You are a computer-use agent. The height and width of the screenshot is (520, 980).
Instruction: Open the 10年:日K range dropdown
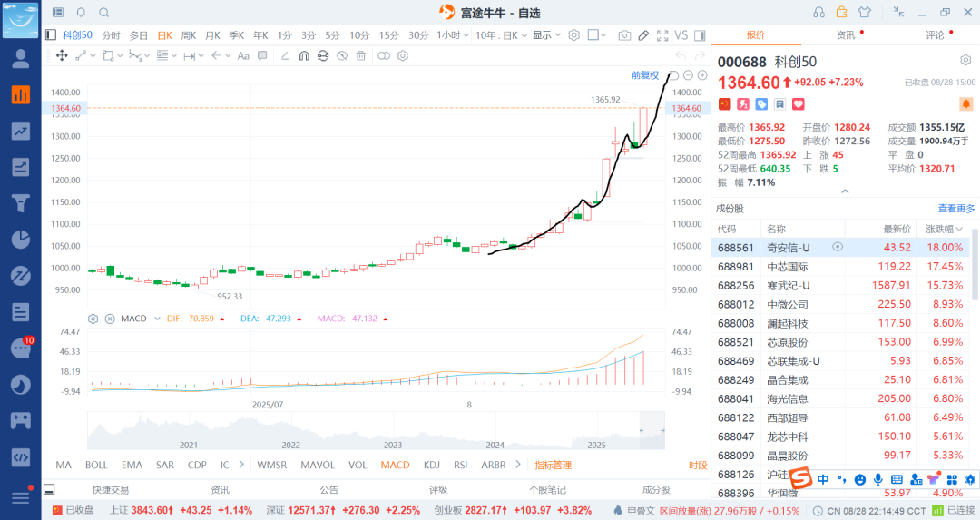pyautogui.click(x=501, y=35)
